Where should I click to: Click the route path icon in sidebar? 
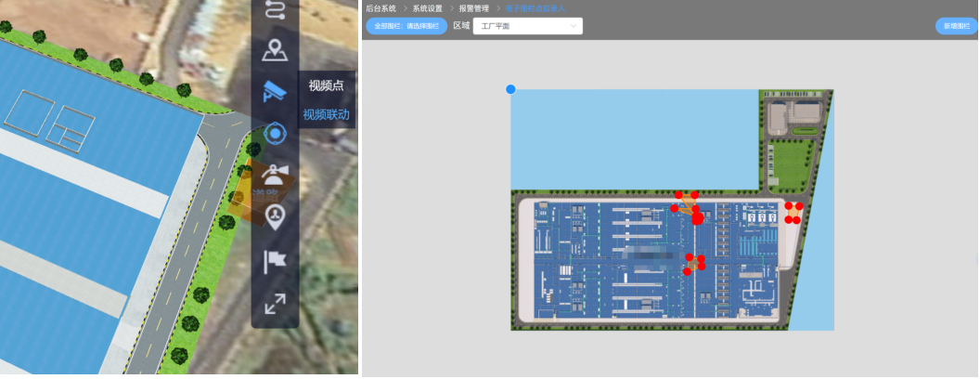click(275, 10)
